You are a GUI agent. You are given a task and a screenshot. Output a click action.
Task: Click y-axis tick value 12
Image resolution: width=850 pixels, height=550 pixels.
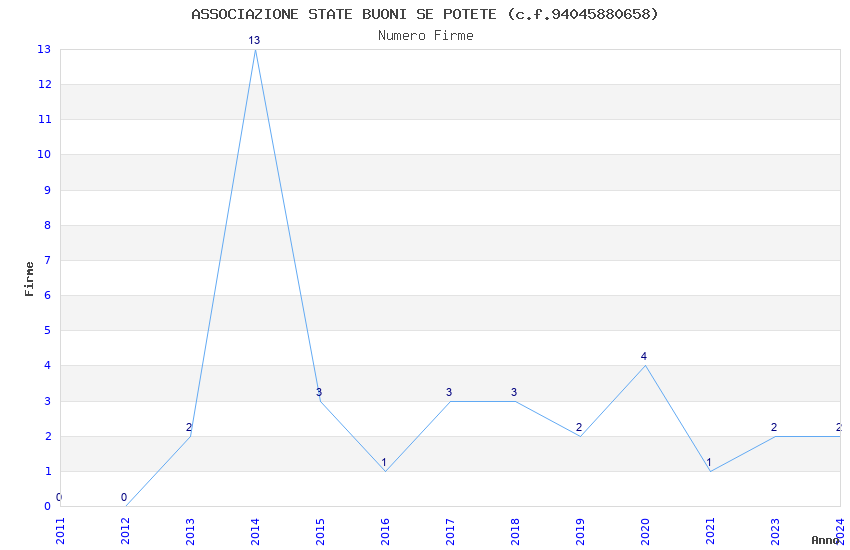click(x=44, y=85)
